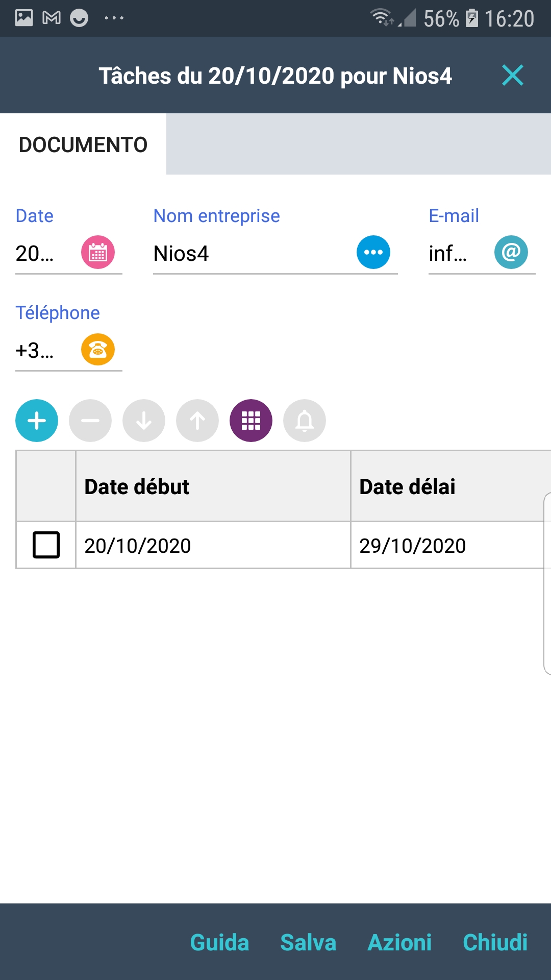Open company lookup via blue three-dots icon

[373, 252]
